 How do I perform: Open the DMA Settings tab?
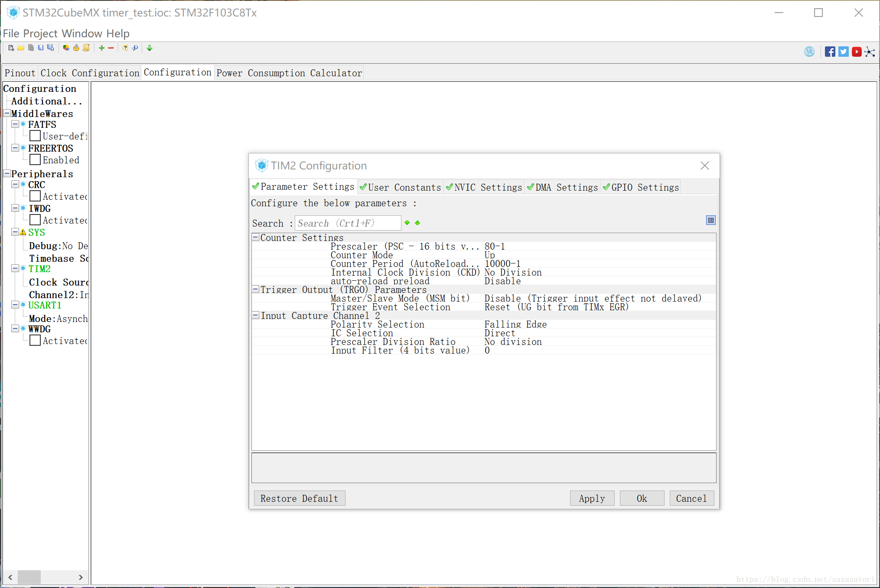[x=562, y=187]
